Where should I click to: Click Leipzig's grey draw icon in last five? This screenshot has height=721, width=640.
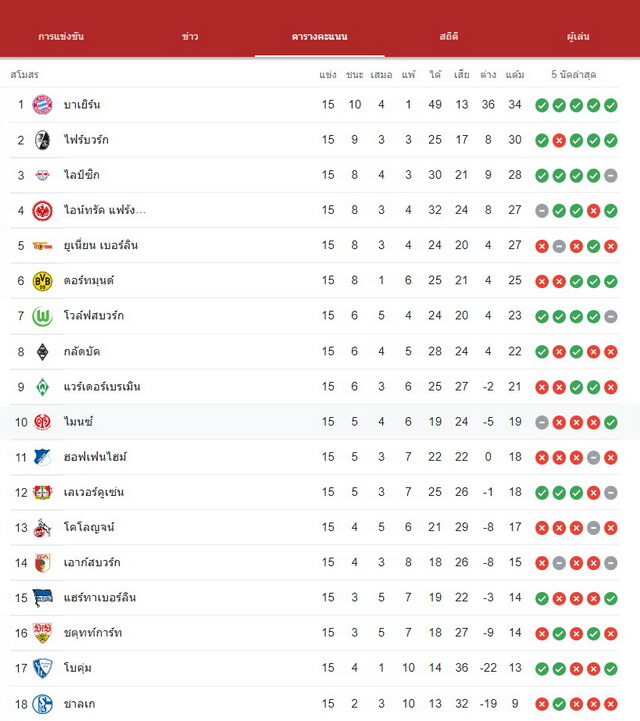[611, 176]
